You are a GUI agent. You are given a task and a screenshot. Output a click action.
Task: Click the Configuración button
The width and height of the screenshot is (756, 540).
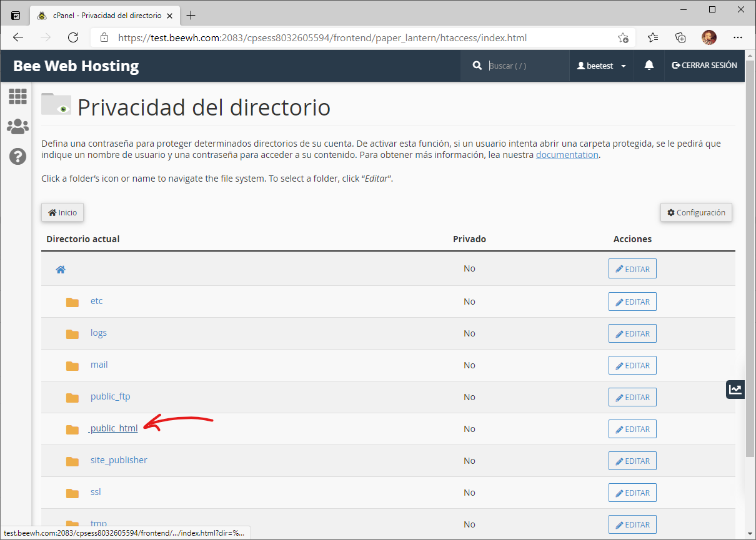click(696, 212)
